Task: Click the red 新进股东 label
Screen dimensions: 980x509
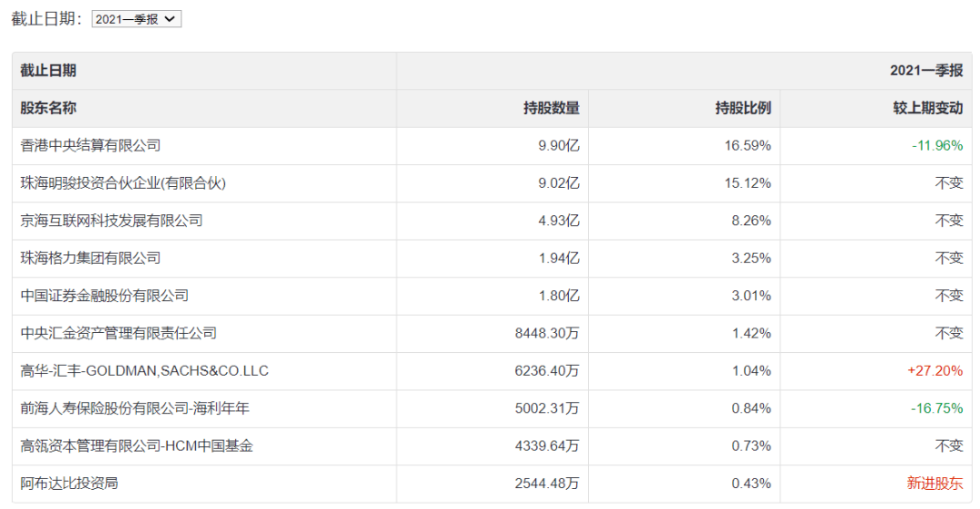Action: pos(935,484)
